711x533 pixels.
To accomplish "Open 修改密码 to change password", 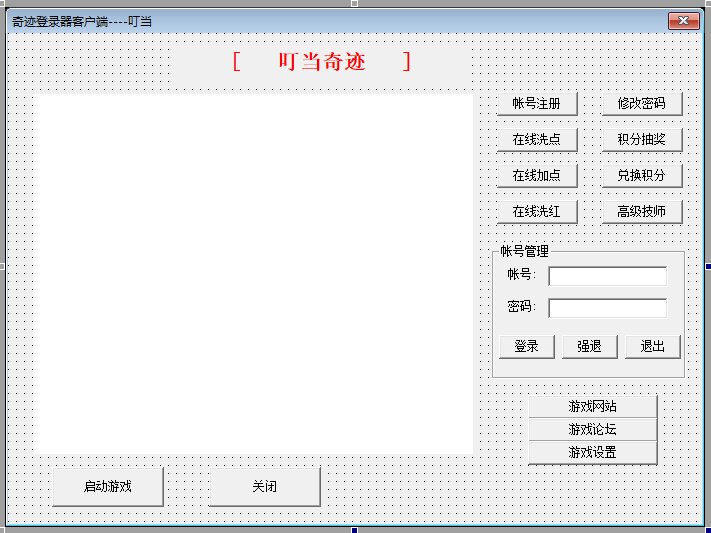I will (641, 103).
